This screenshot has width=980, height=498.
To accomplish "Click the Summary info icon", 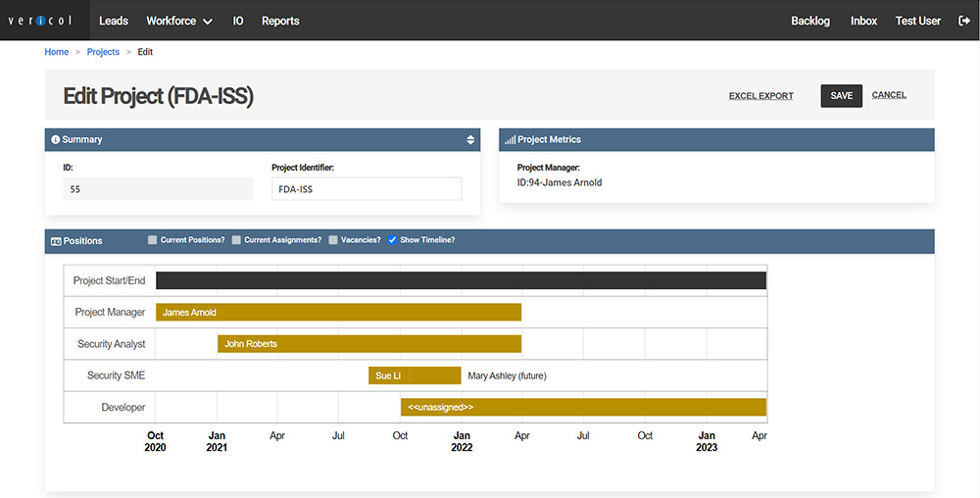I will point(55,140).
